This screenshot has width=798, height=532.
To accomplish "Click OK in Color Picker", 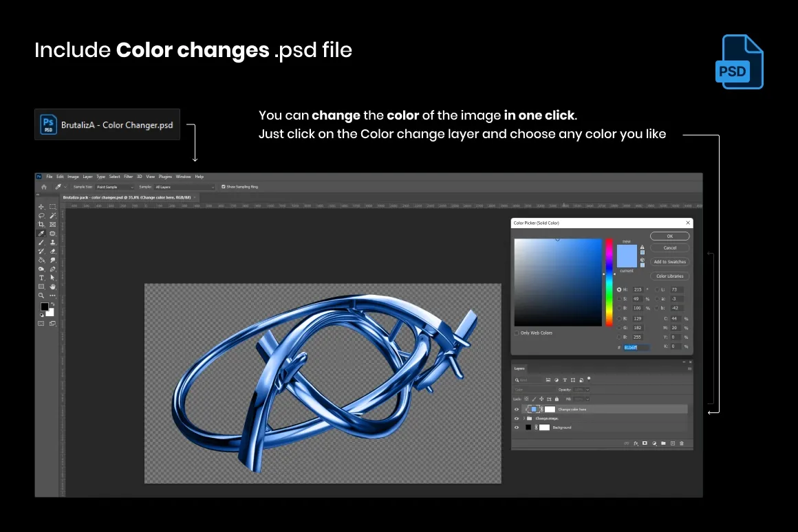I will (670, 236).
